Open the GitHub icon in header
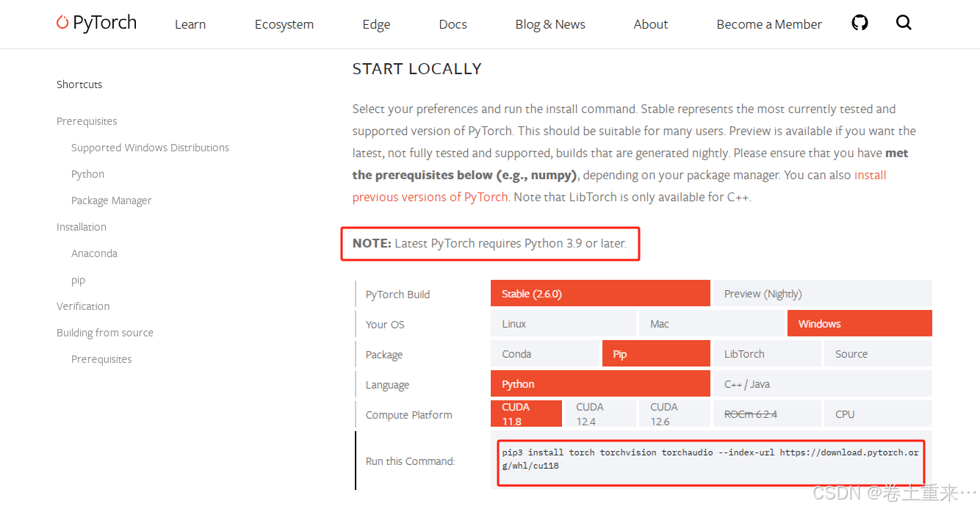This screenshot has height=509, width=980. (860, 23)
